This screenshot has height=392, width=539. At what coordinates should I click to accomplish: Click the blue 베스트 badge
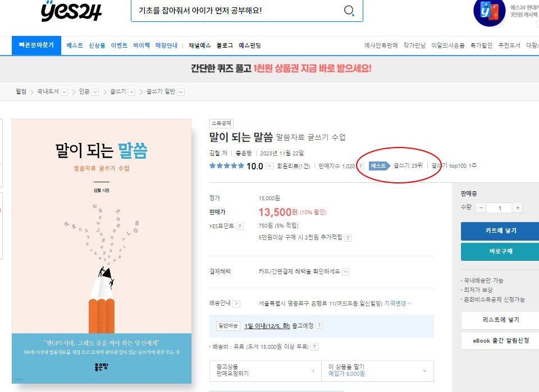click(379, 166)
